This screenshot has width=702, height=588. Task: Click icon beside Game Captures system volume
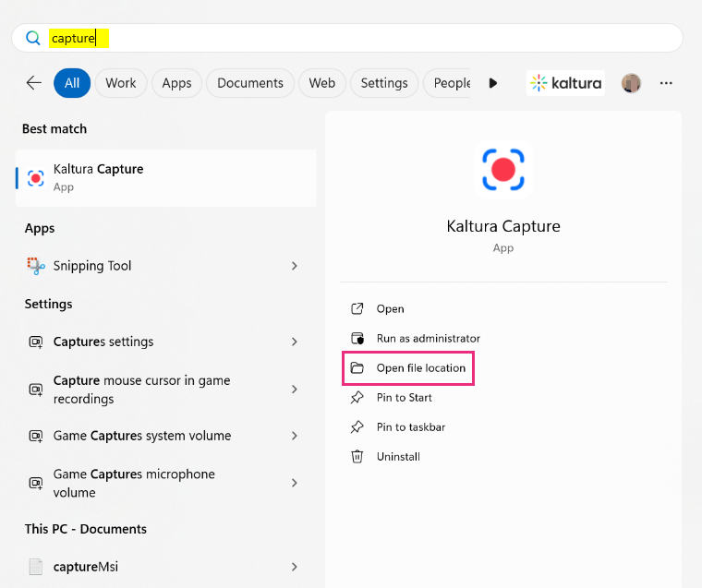tap(36, 436)
